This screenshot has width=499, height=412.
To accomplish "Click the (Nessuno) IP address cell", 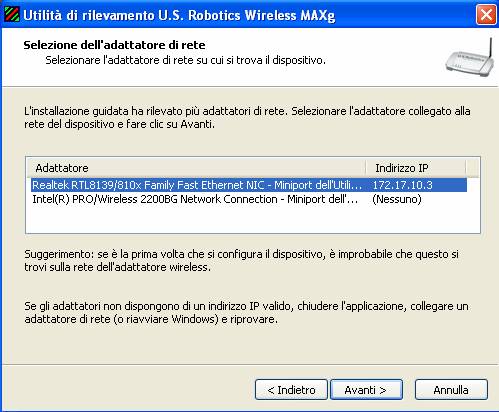I will coord(397,199).
